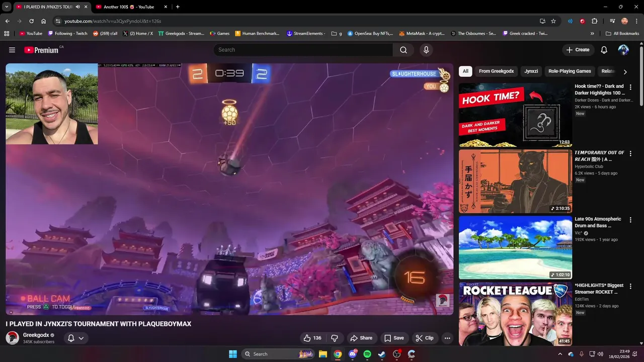The image size is (644, 362).
Task: Go to the YouTube Premium home logo
Action: 42,50
